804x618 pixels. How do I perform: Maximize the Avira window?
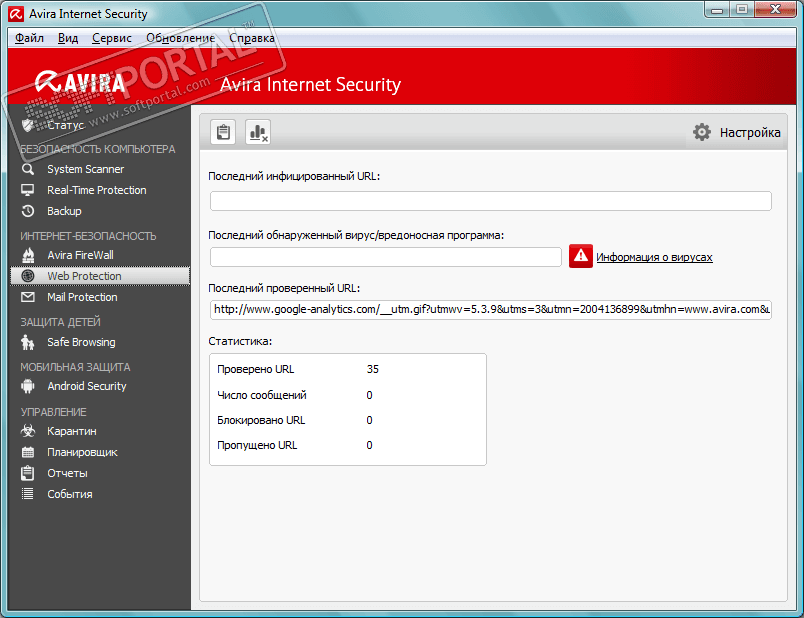(741, 10)
